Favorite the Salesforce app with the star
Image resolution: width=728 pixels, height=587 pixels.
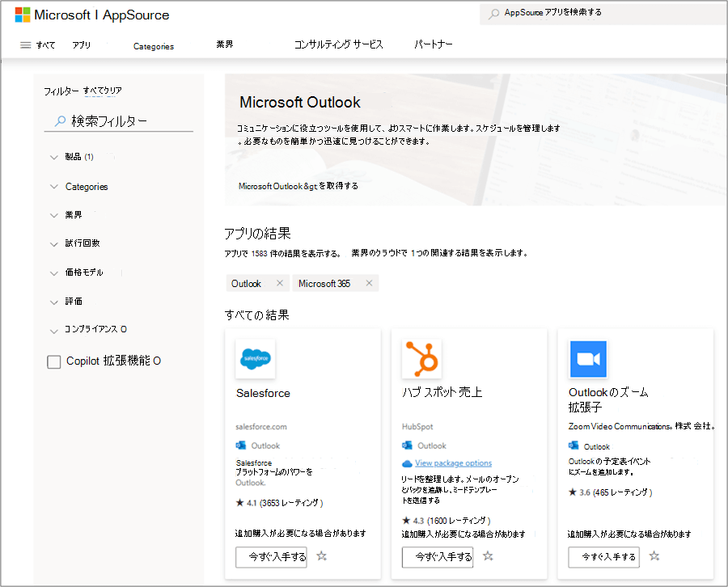321,556
